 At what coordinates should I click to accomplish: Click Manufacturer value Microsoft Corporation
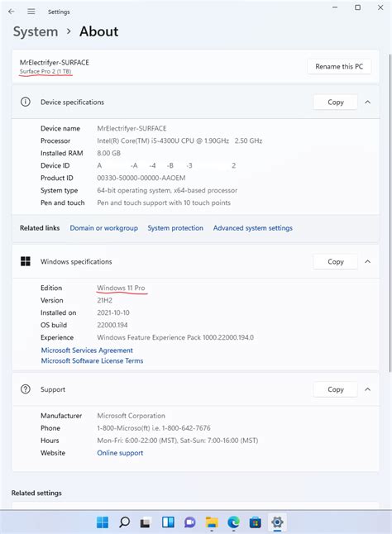131,416
